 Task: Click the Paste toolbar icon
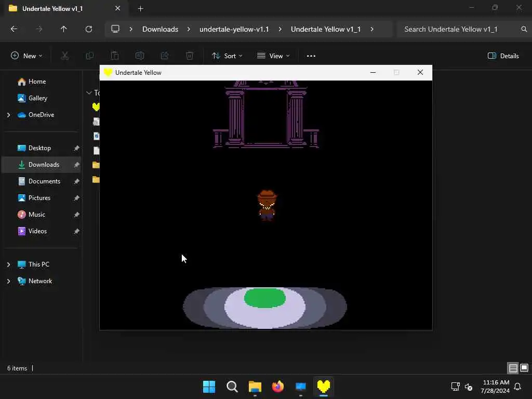[x=115, y=56]
